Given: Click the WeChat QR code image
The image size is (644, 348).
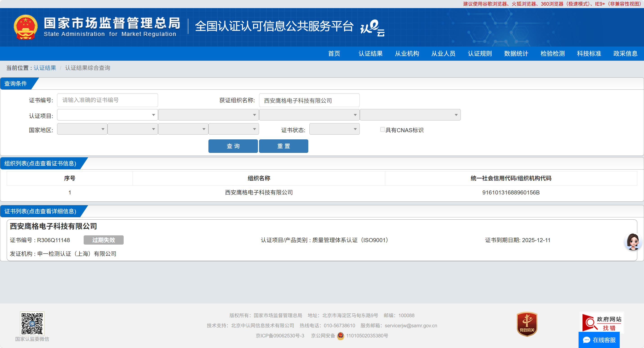Looking at the screenshot, I should pos(32,323).
